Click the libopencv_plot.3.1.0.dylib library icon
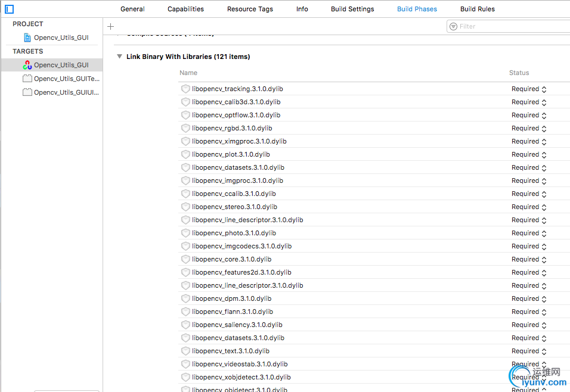570x392 pixels. 185,154
